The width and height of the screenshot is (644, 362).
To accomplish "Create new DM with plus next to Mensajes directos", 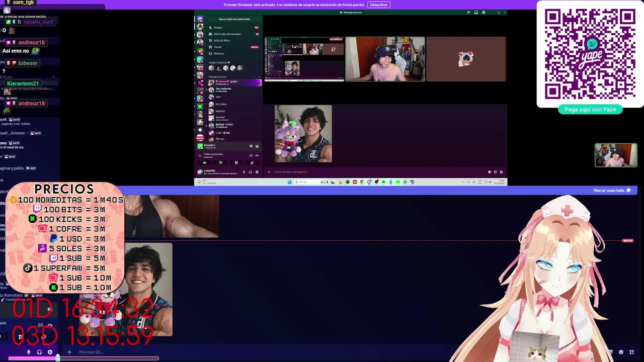I will click(x=259, y=76).
